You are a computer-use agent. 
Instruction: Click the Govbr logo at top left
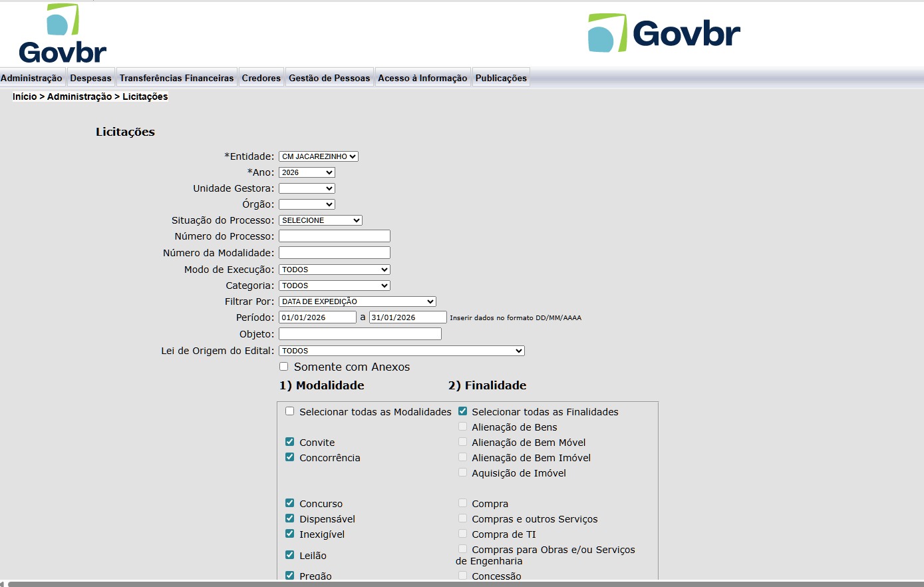(63, 35)
